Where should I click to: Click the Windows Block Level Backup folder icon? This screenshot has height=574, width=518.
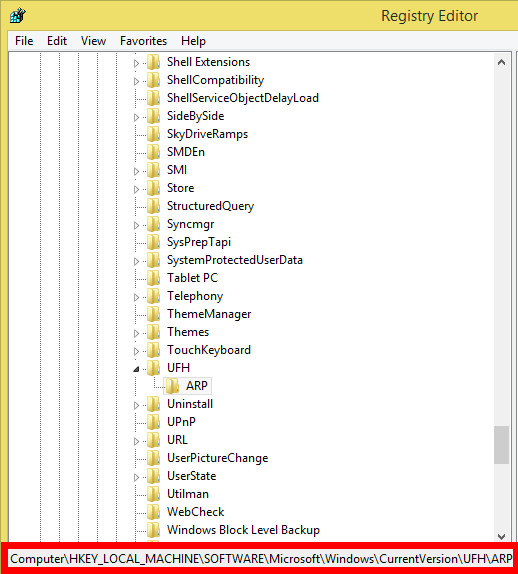(x=154, y=530)
